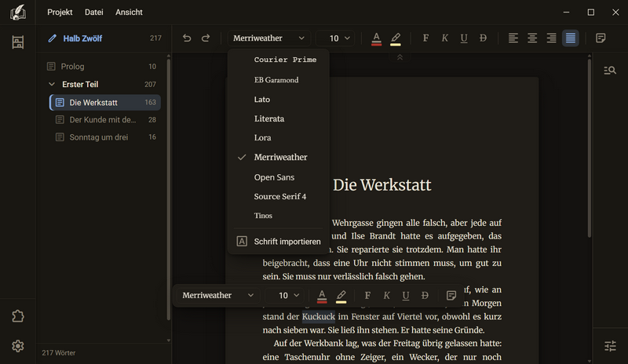Open the Datei menu
The height and width of the screenshot is (364, 628).
coord(94,13)
